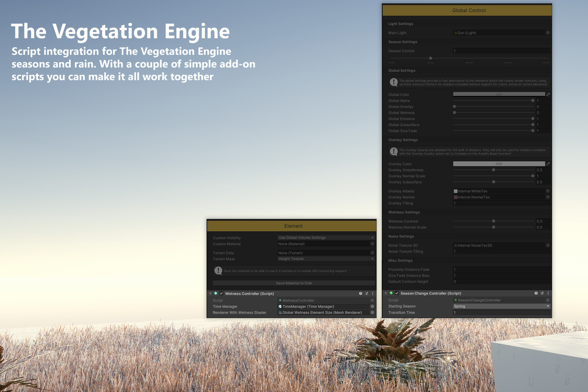Pick Overlay Color with eyedropper
Screen dimensions: 588x392
(548, 164)
